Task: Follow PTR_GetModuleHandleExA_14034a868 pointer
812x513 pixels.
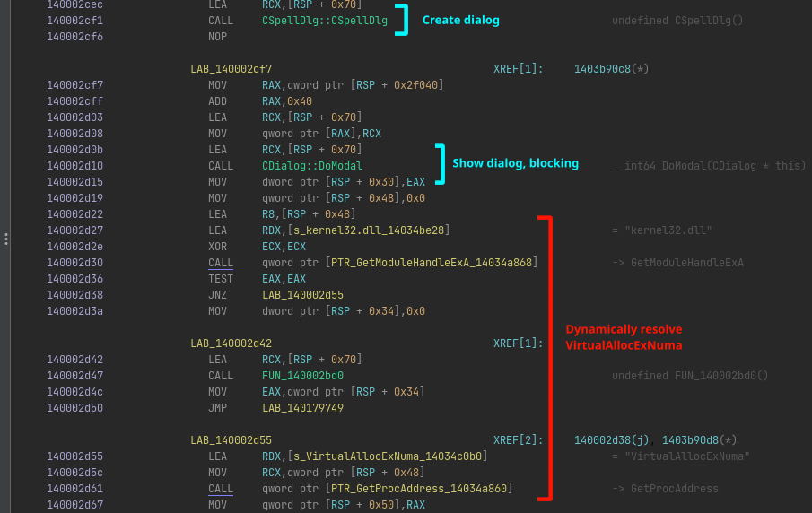Action: (432, 263)
